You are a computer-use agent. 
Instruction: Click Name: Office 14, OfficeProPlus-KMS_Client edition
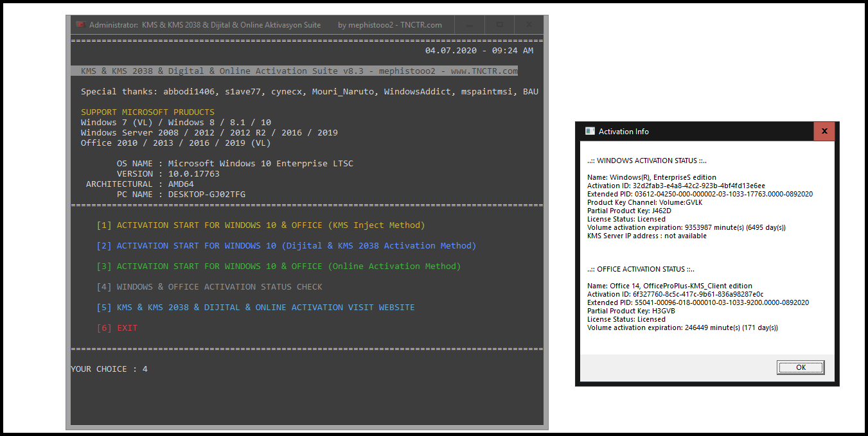669,286
